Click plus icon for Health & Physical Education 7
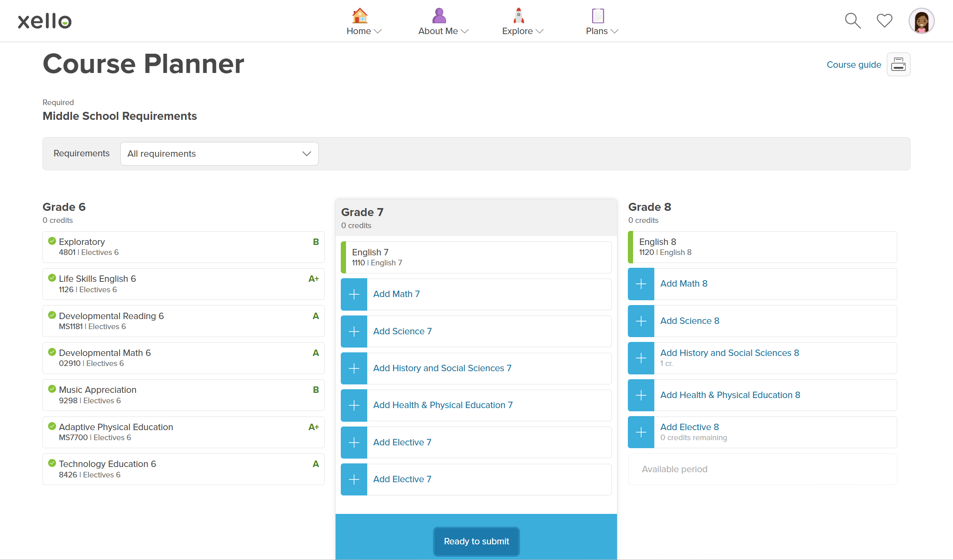This screenshot has height=560, width=953. pyautogui.click(x=354, y=405)
